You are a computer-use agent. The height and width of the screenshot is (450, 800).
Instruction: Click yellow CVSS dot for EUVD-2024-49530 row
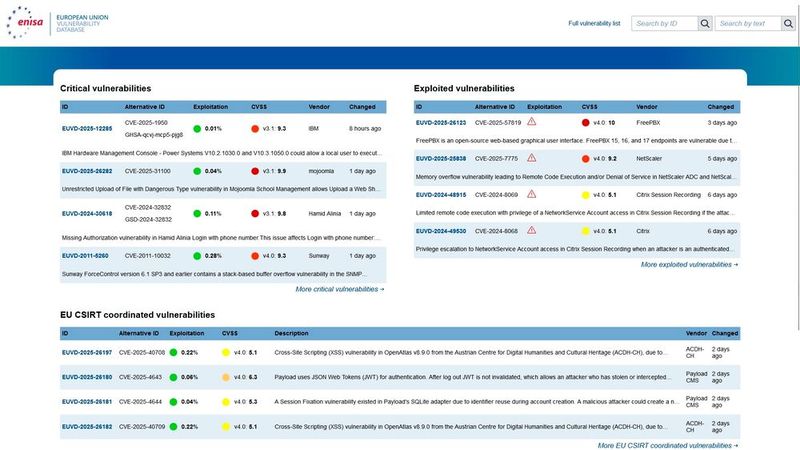coord(586,231)
